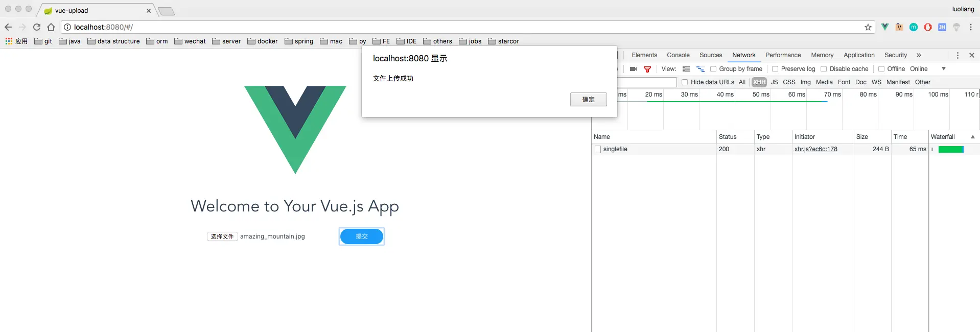
Task: Click the capture screenshots camera icon
Action: pos(634,69)
